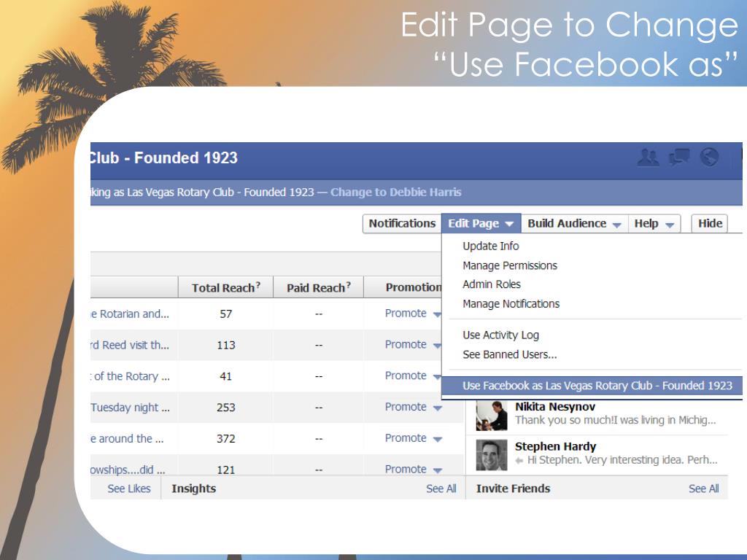Open the 'Tuesday night ...' post link
This screenshot has width=747, height=560.
coord(130,408)
